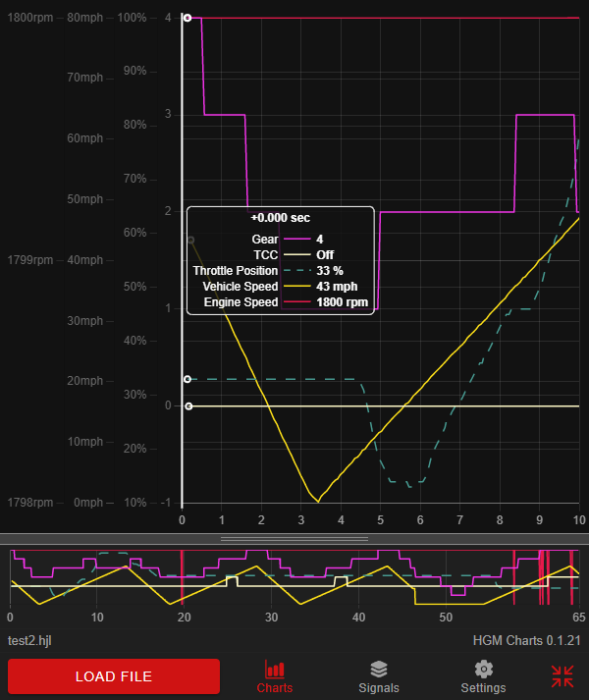Click the Vehicle Speed marker circle on cursor

tap(190, 240)
